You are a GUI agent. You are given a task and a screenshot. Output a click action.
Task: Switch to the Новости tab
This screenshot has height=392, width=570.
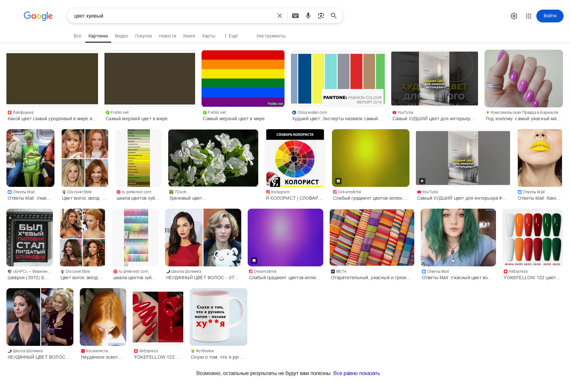tap(168, 36)
